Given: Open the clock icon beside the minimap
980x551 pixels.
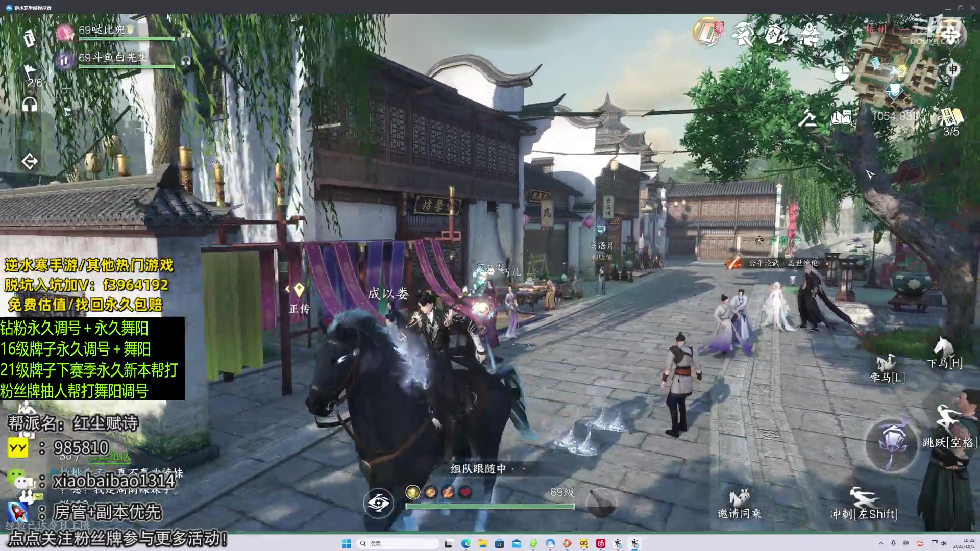Looking at the screenshot, I should tap(841, 73).
